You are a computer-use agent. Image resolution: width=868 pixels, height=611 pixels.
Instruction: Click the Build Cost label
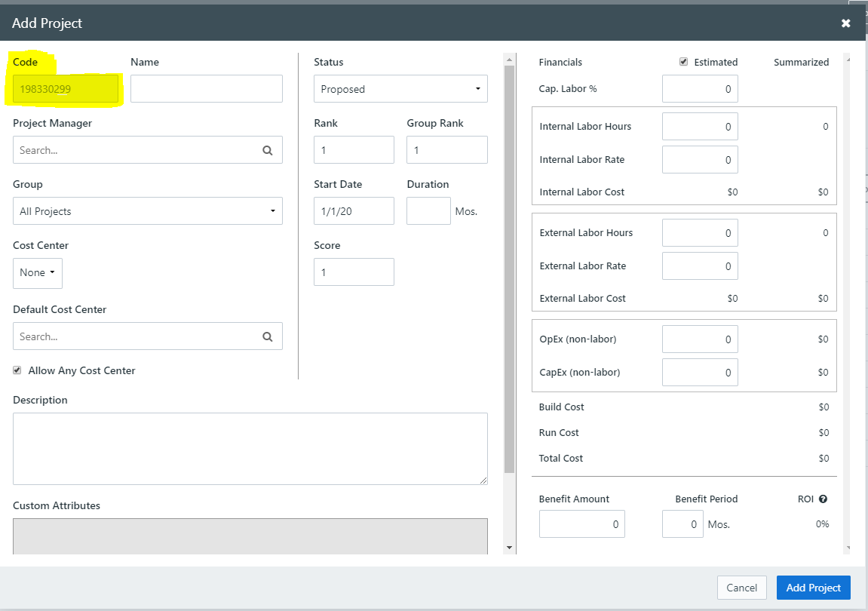pos(561,407)
